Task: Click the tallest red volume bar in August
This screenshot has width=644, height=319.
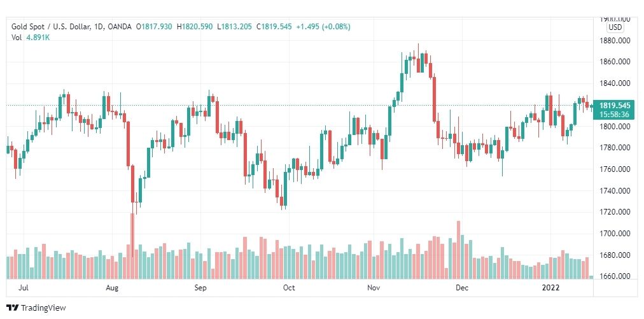Action: [132, 246]
